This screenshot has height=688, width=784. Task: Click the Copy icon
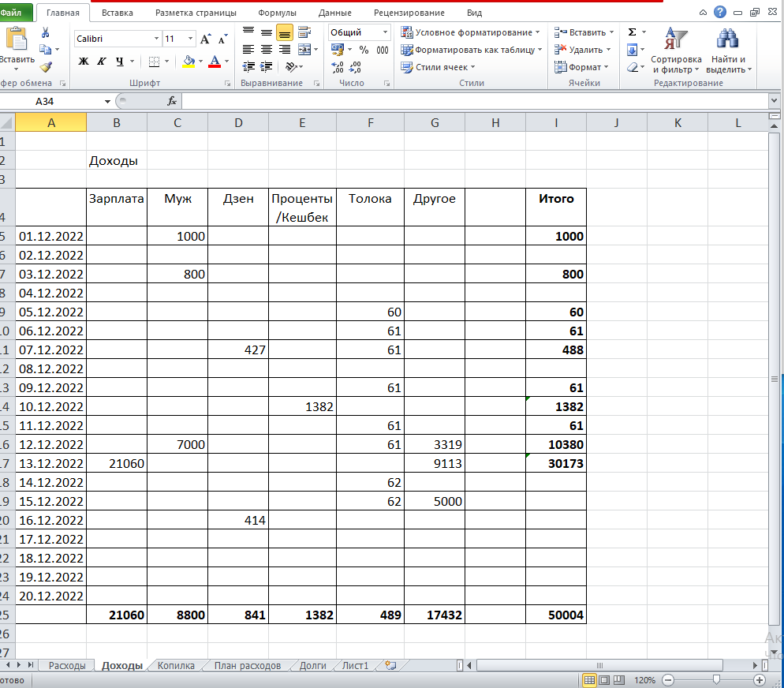45,50
